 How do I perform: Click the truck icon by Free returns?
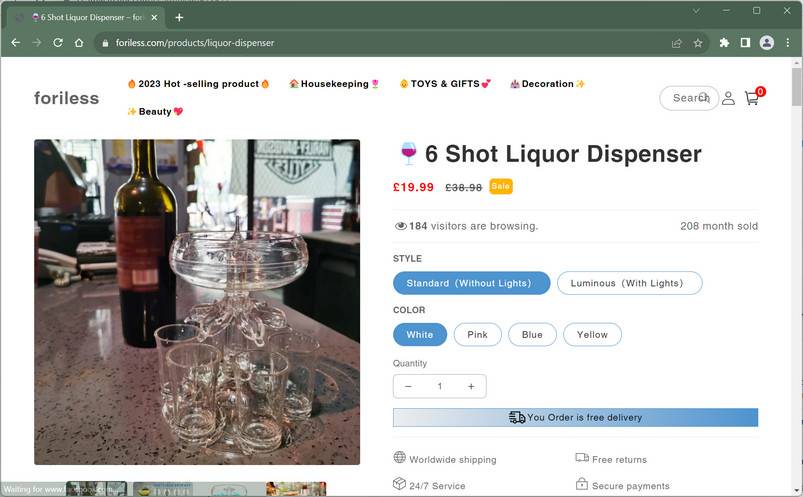(x=582, y=457)
